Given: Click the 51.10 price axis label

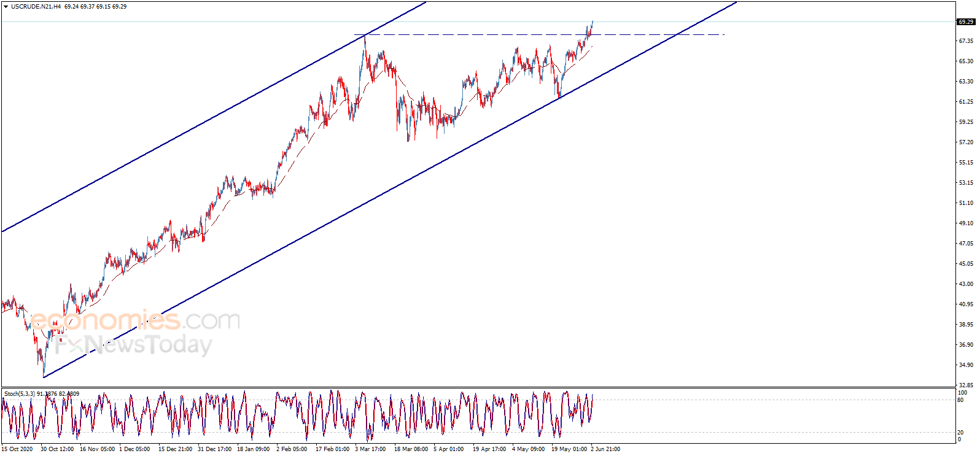Looking at the screenshot, I should (966, 203).
